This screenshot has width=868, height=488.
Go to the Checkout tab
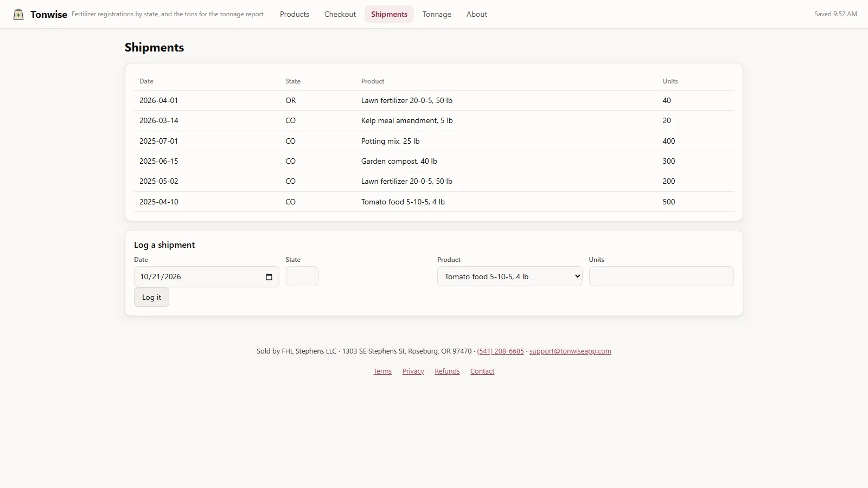click(x=340, y=14)
